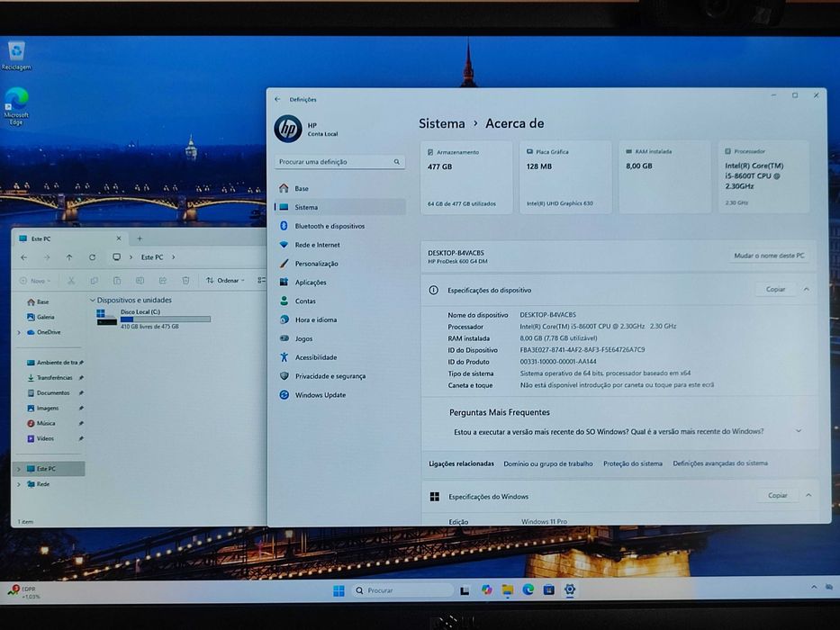Screen dimensions: 840x630
Task: Click the Share icon in Explorer toolbar
Action: (162, 280)
